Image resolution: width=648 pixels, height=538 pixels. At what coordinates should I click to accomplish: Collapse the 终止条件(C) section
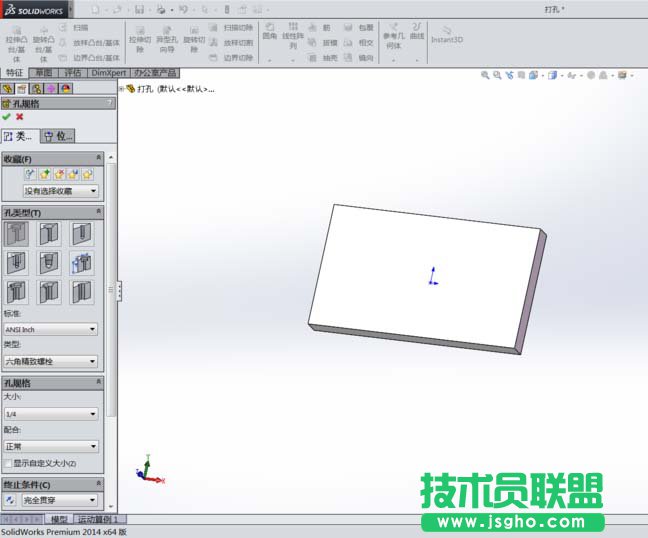point(98,483)
